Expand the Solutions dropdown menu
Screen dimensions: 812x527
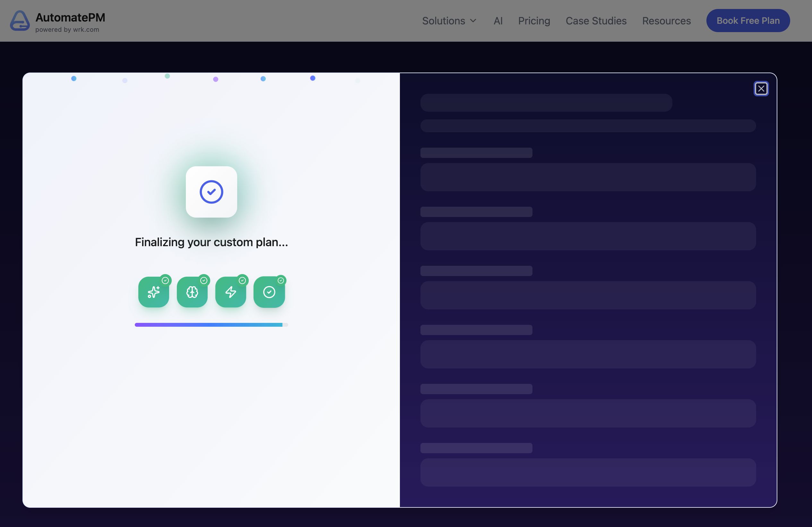[444, 21]
